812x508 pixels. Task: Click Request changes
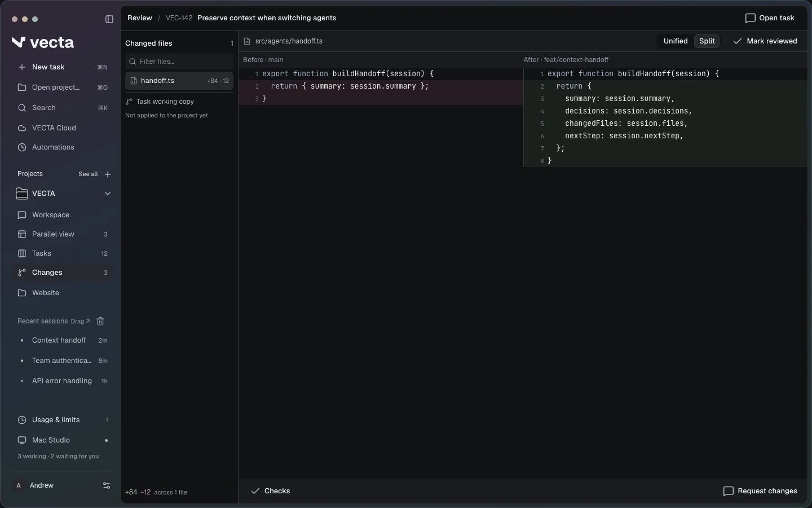pyautogui.click(x=760, y=491)
